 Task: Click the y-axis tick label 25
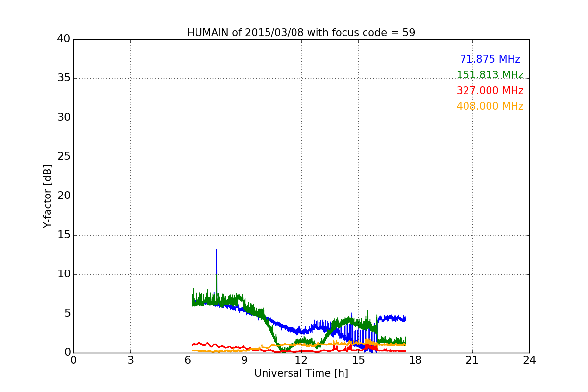[64, 157]
